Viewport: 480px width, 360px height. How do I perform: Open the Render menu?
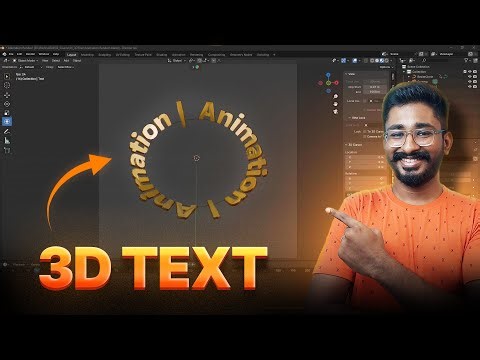click(x=30, y=54)
